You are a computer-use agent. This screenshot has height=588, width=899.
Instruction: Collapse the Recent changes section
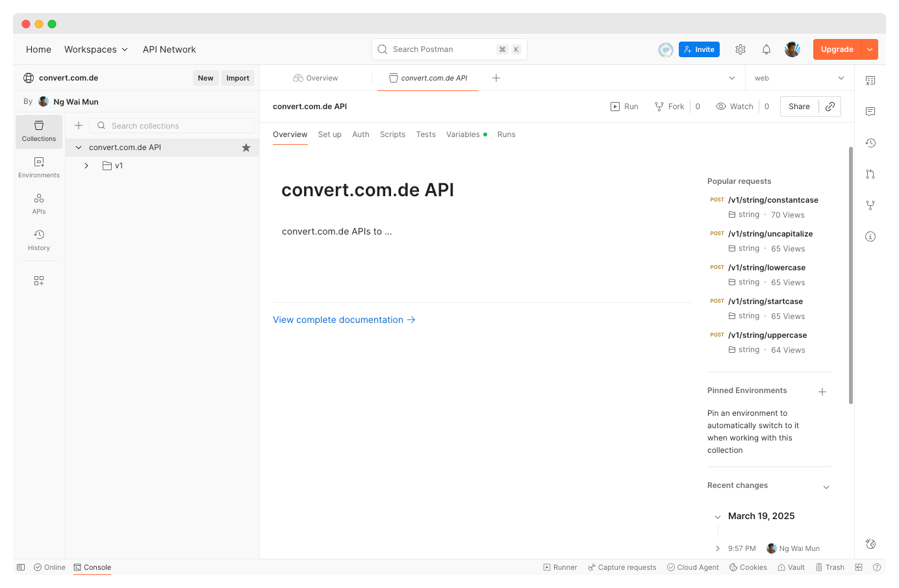pos(826,487)
